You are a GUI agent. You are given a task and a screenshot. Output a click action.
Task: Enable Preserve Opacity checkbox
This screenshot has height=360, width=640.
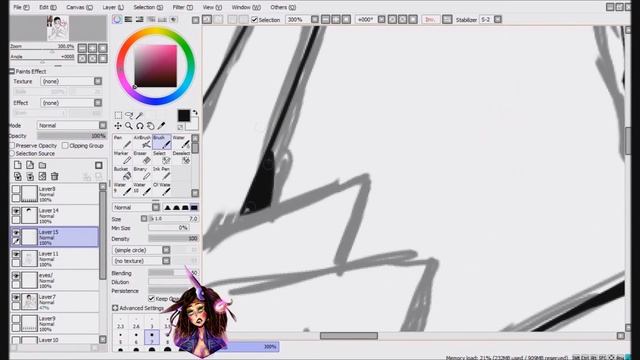12,146
